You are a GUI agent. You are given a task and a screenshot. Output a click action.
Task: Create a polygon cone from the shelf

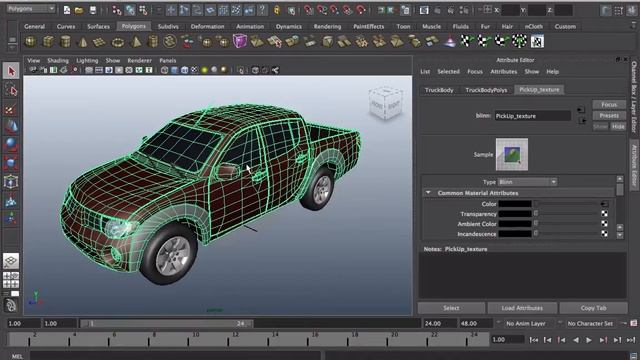[x=83, y=42]
